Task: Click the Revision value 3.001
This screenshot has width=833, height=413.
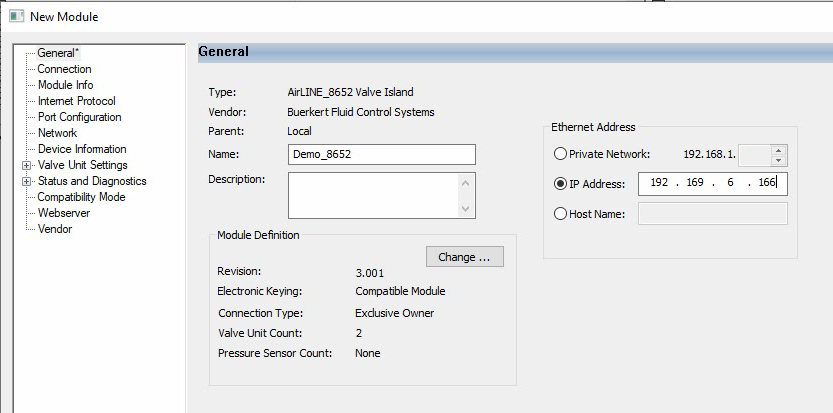Action: (369, 273)
